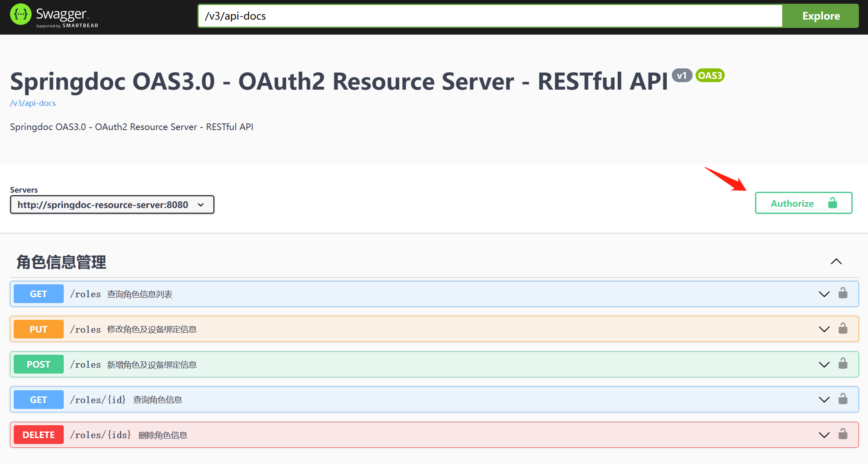Click the Authorize button
The image size is (868, 464).
pyautogui.click(x=804, y=203)
